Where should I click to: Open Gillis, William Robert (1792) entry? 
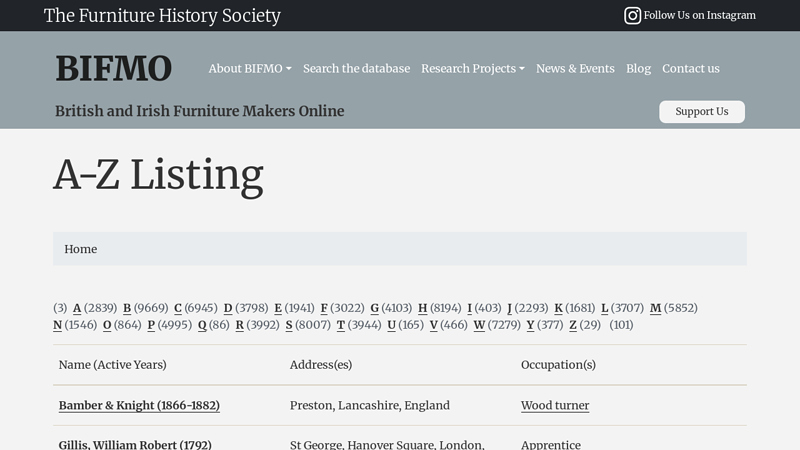coord(135,444)
